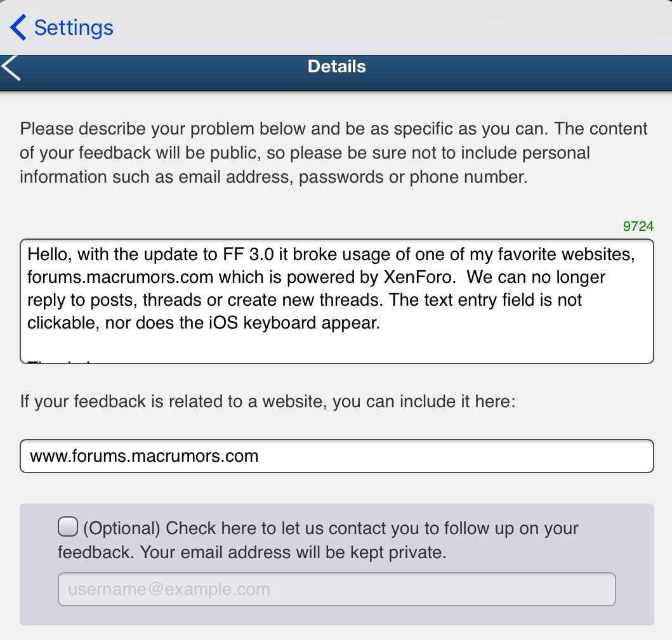Viewport: 672px width, 640px height.
Task: Enable the optional follow-up contact checkbox
Action: [68, 526]
